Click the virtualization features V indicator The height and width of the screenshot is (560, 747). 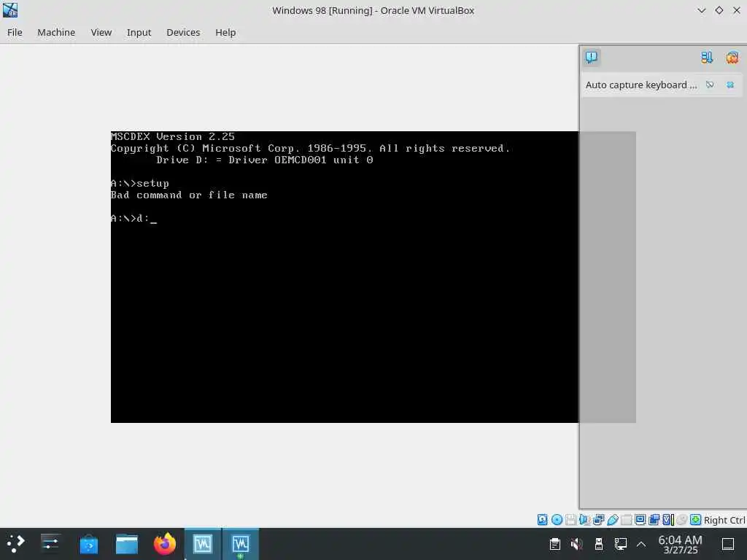coord(668,519)
